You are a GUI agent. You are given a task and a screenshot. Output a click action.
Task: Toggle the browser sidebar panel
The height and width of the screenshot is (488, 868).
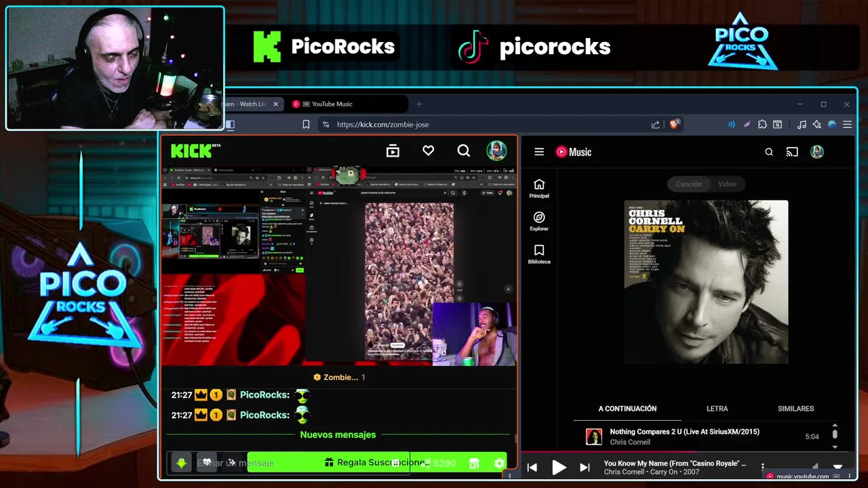[x=230, y=124]
